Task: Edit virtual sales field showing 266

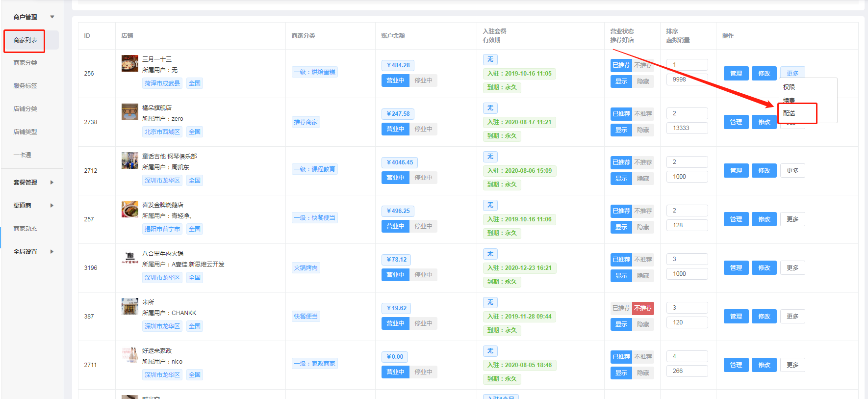Action: point(687,371)
